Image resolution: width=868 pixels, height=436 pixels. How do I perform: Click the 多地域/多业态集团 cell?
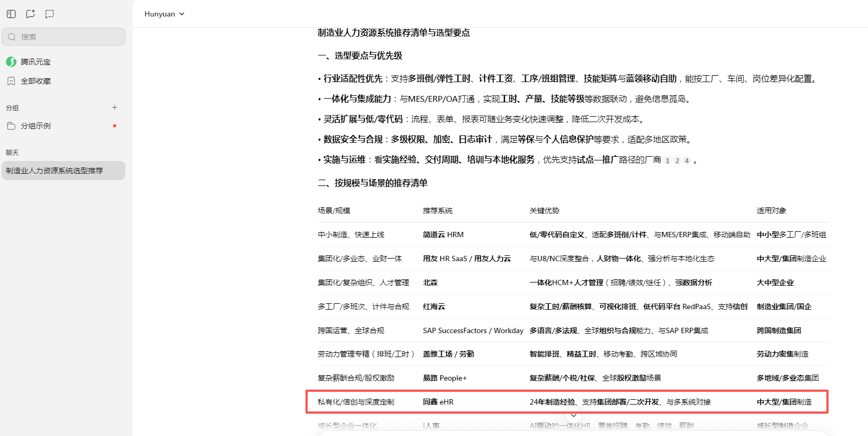tap(787, 378)
